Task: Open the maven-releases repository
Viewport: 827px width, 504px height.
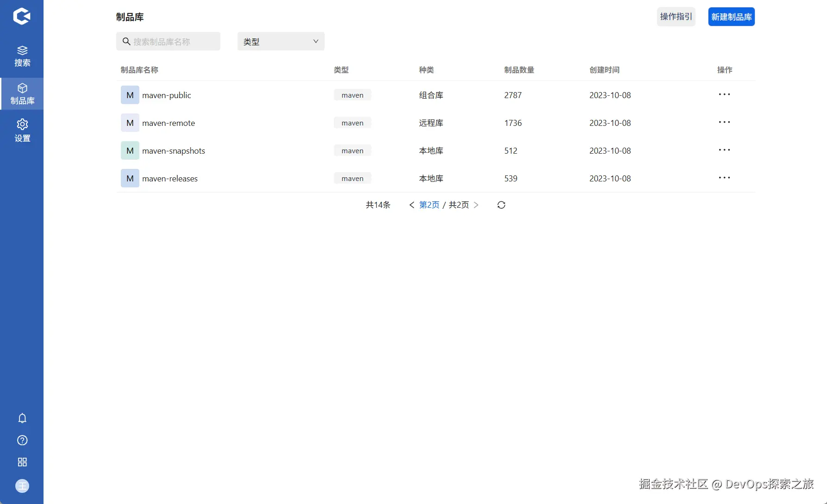Action: click(170, 178)
